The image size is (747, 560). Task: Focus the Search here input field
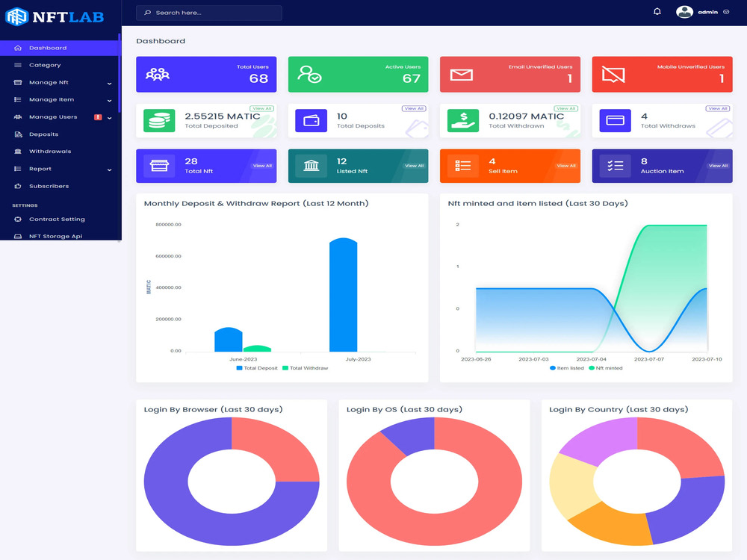pos(208,13)
